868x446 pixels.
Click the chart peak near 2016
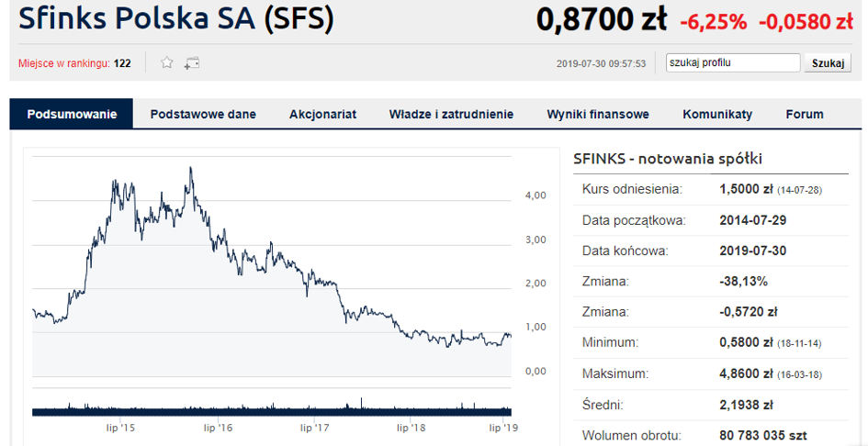pos(190,168)
